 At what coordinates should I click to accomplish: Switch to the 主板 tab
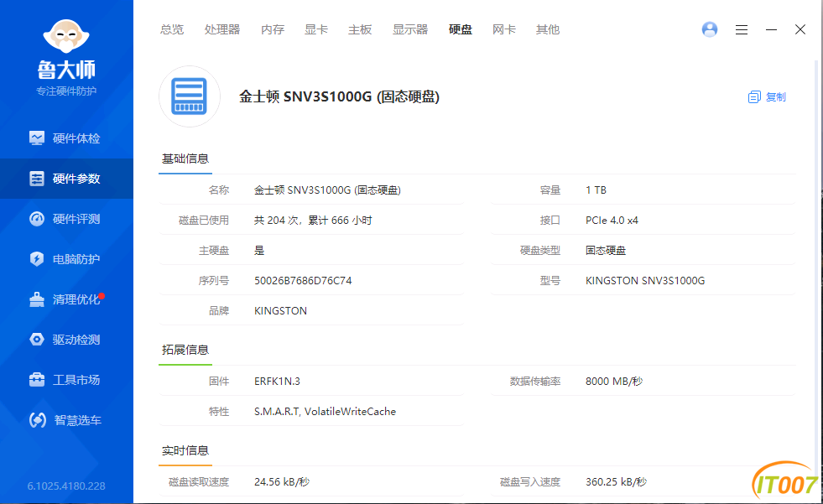[360, 30]
